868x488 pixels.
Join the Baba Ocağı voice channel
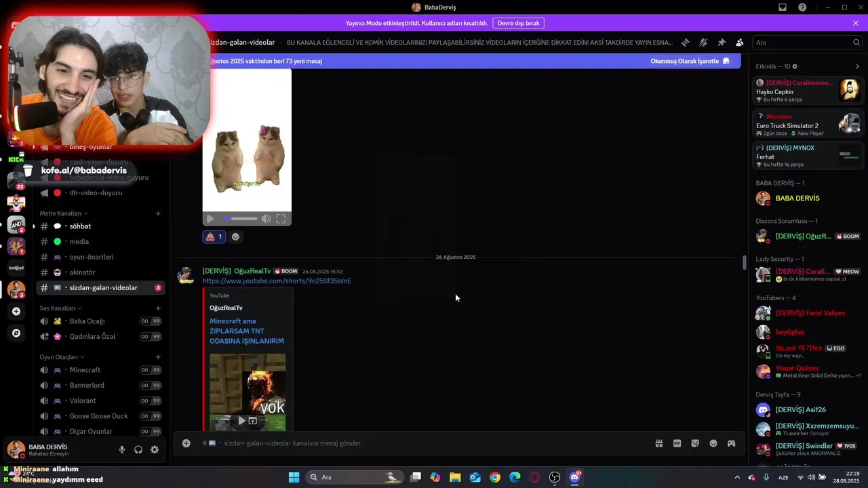pyautogui.click(x=100, y=321)
